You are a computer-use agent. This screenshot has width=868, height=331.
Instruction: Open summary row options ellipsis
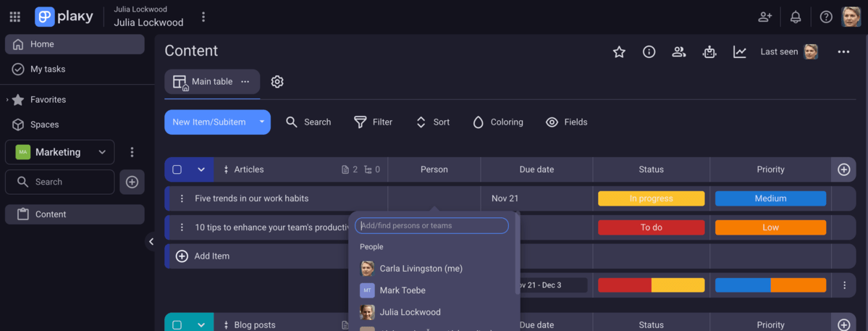844,285
